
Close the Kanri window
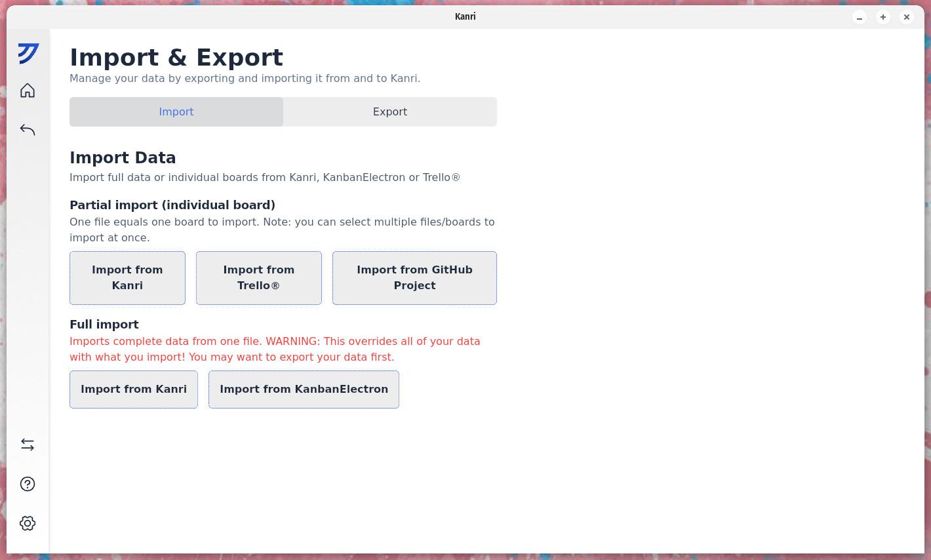[x=907, y=17]
